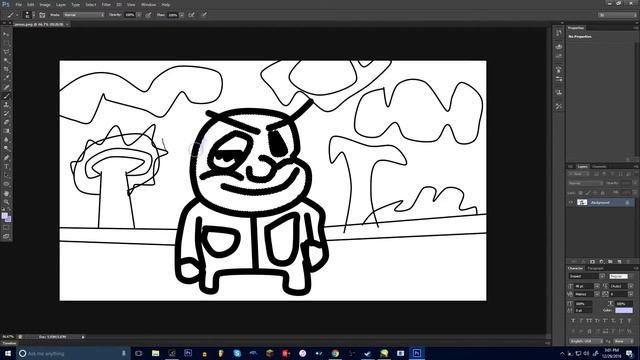Open the Timeline panel tab

pos(9,344)
